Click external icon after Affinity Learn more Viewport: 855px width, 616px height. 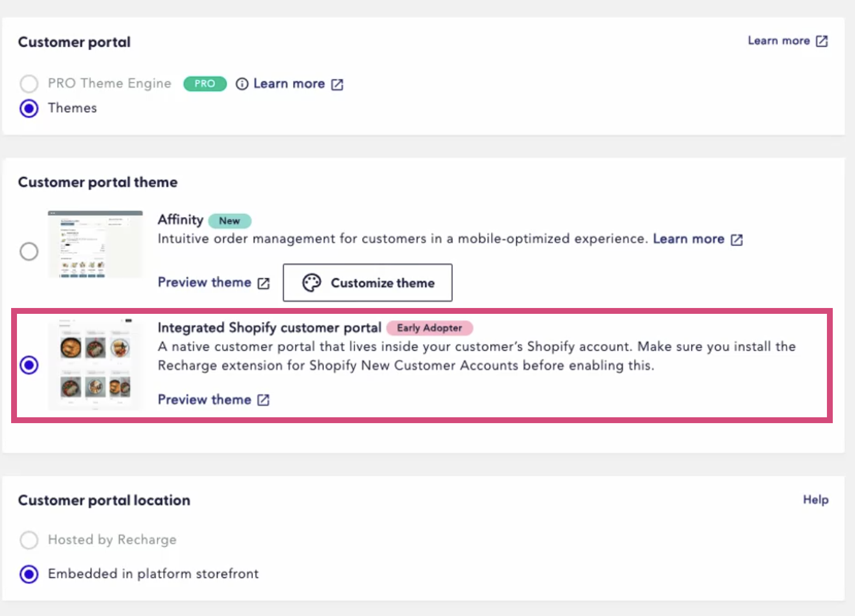tap(737, 240)
